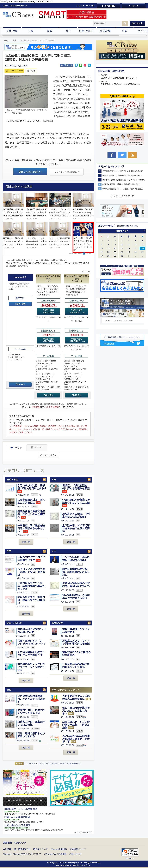Open ranking item number 1 link

[122, 171]
